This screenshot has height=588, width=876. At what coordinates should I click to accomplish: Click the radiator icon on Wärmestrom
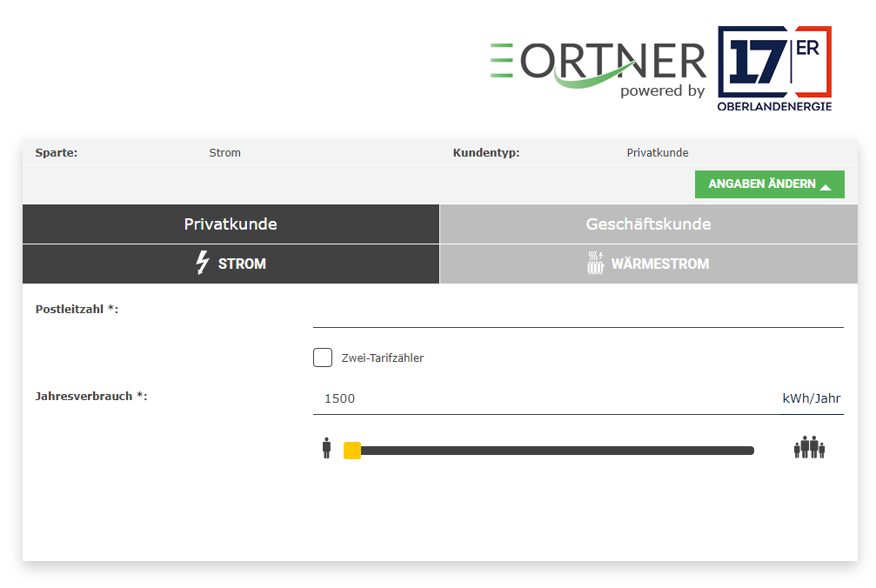(x=596, y=264)
